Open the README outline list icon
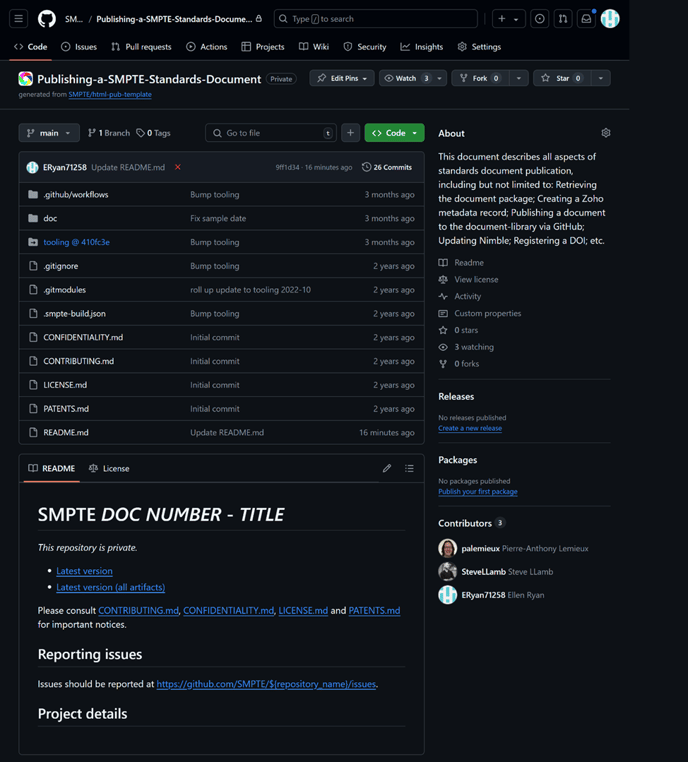Screen dimensions: 688x762 click(409, 468)
